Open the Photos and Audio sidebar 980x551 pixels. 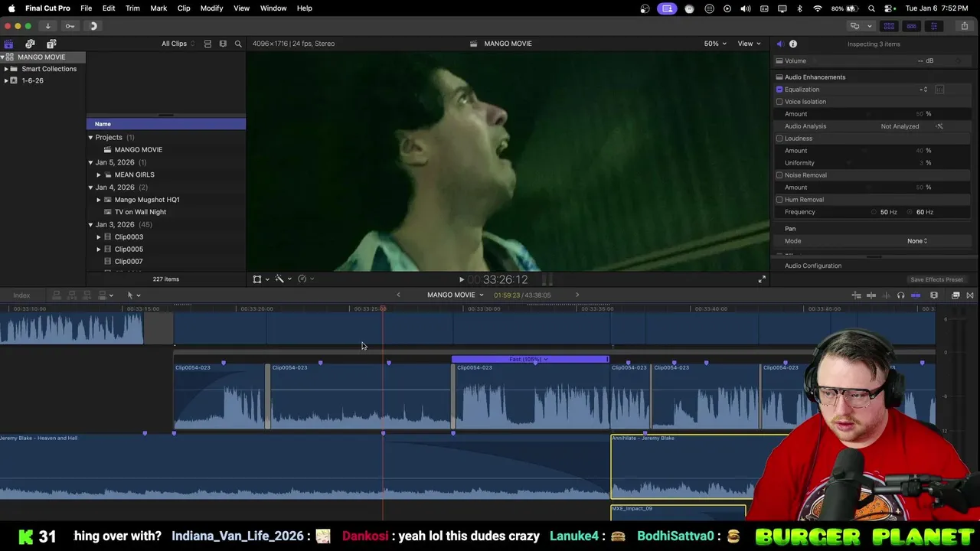[30, 44]
